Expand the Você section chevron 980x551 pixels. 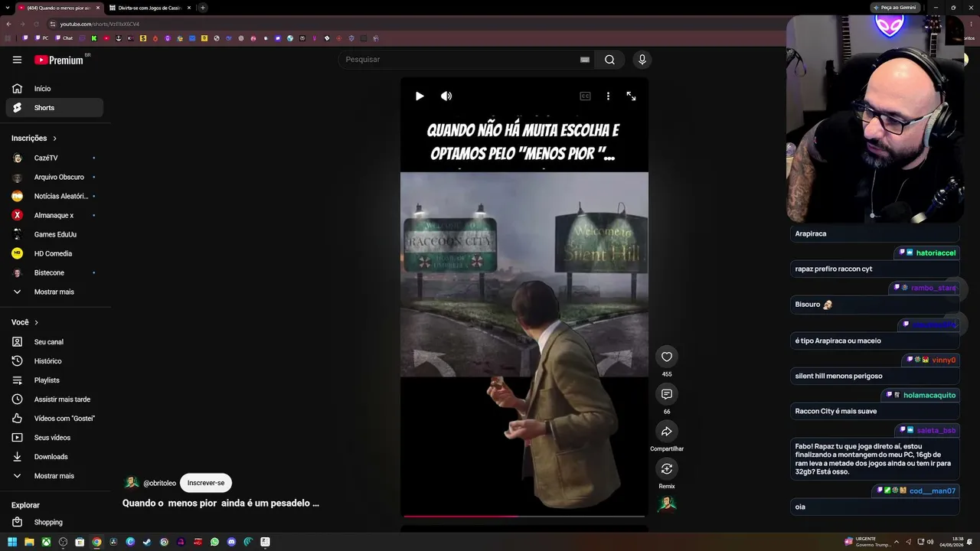click(36, 323)
